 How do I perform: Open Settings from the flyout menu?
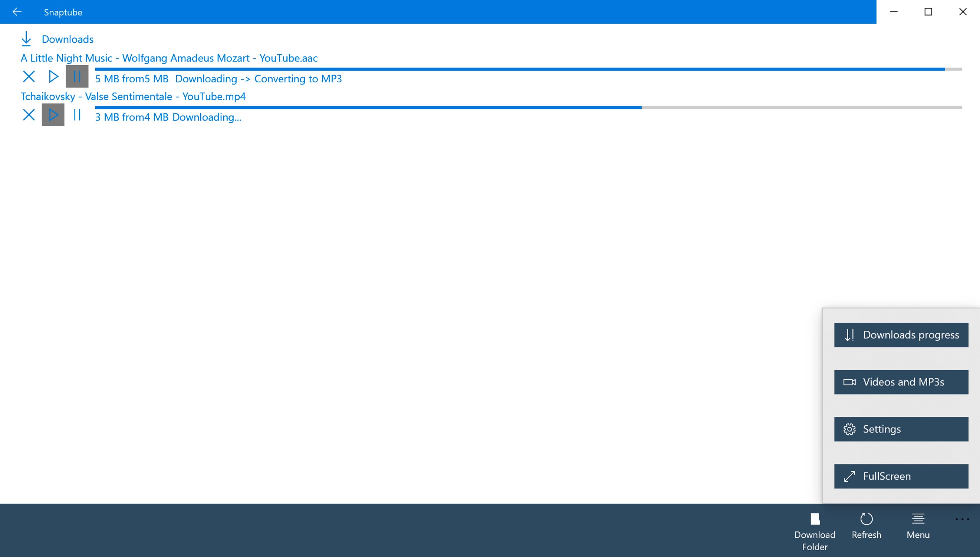pyautogui.click(x=901, y=429)
